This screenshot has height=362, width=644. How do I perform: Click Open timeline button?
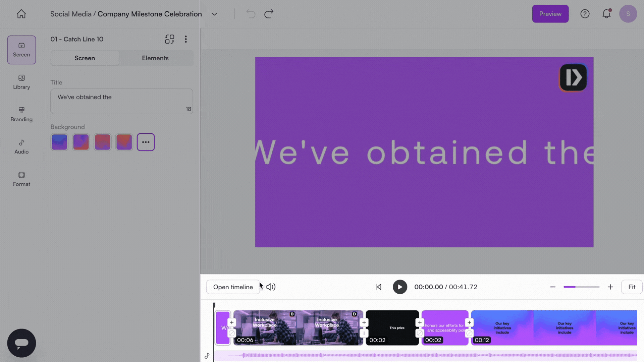click(x=233, y=287)
